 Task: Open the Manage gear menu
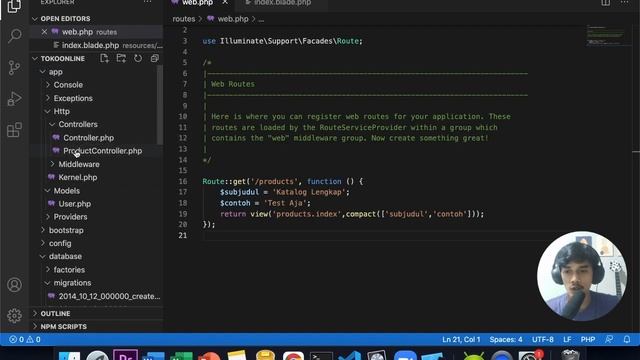click(15, 316)
